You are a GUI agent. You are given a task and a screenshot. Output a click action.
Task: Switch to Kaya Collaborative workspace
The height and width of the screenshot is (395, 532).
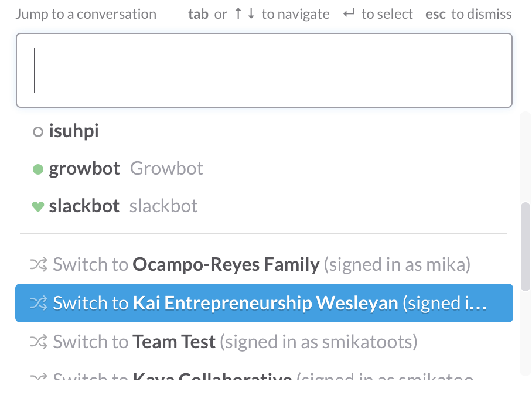click(x=212, y=377)
